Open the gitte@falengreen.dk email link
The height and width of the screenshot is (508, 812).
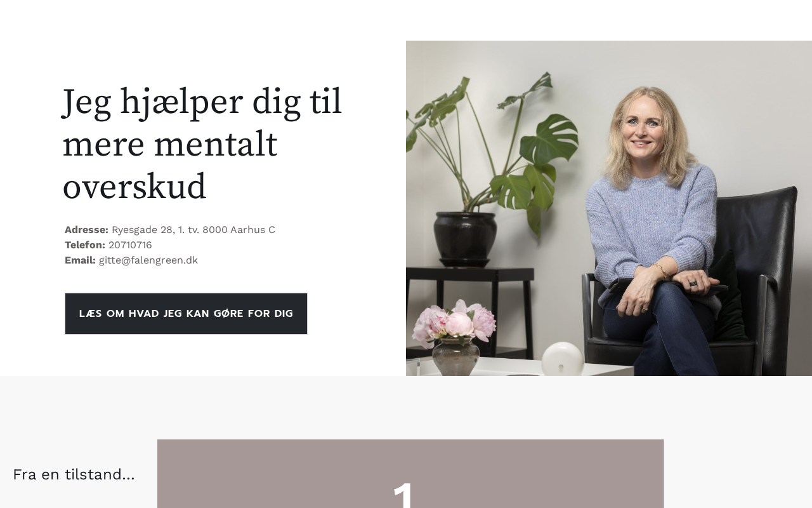pos(148,260)
